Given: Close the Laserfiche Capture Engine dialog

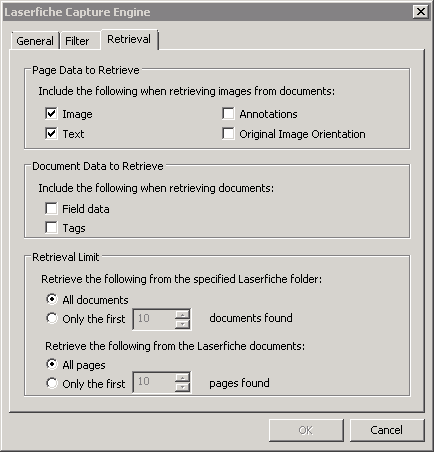Looking at the screenshot, I should click(x=421, y=12).
